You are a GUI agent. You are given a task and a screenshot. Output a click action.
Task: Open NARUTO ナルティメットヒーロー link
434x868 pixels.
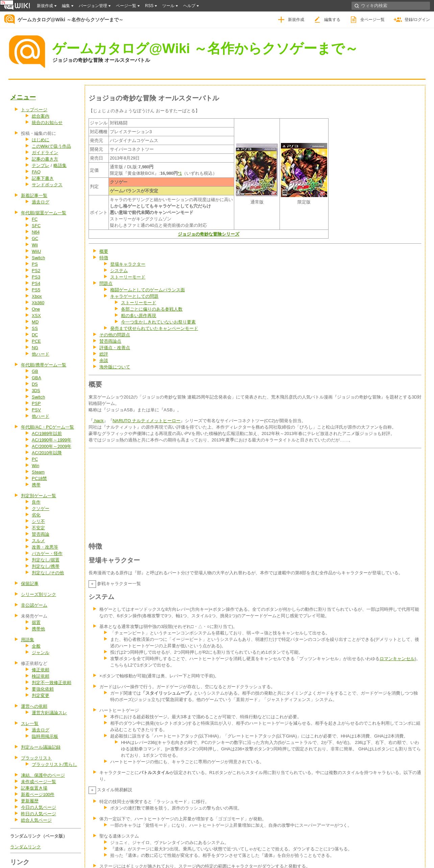pyautogui.click(x=146, y=420)
